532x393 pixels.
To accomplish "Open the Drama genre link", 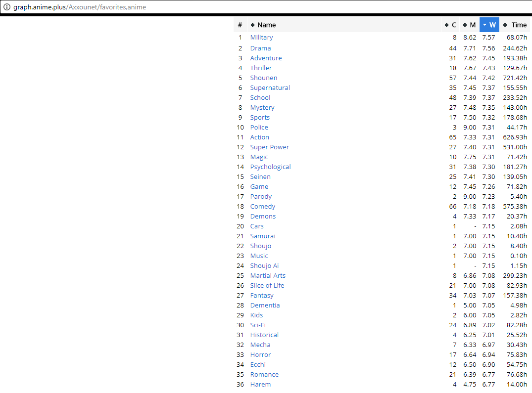I will tap(260, 48).
